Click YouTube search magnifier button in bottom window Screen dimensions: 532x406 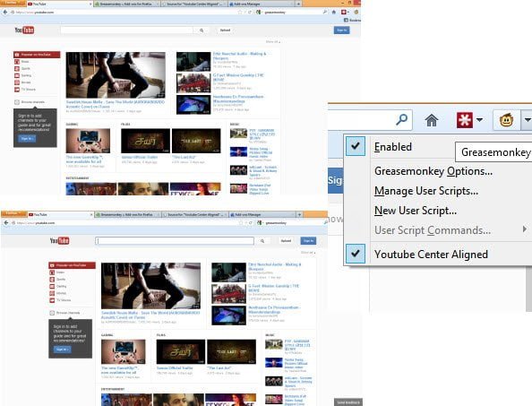[x=262, y=241]
